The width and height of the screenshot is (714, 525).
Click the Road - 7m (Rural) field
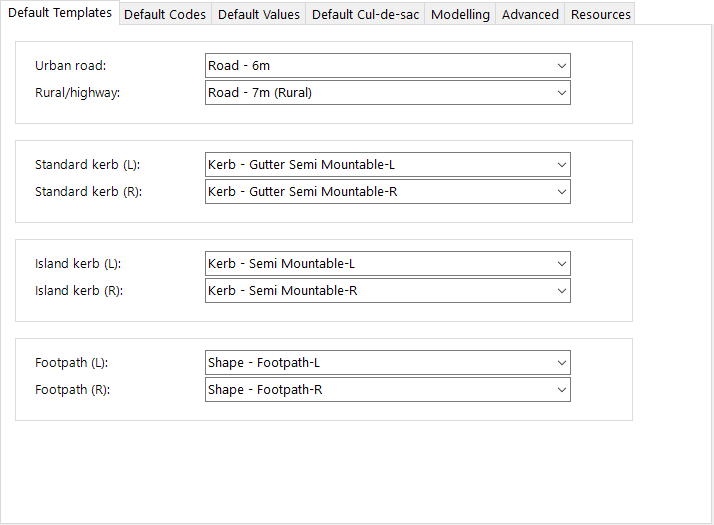388,92
